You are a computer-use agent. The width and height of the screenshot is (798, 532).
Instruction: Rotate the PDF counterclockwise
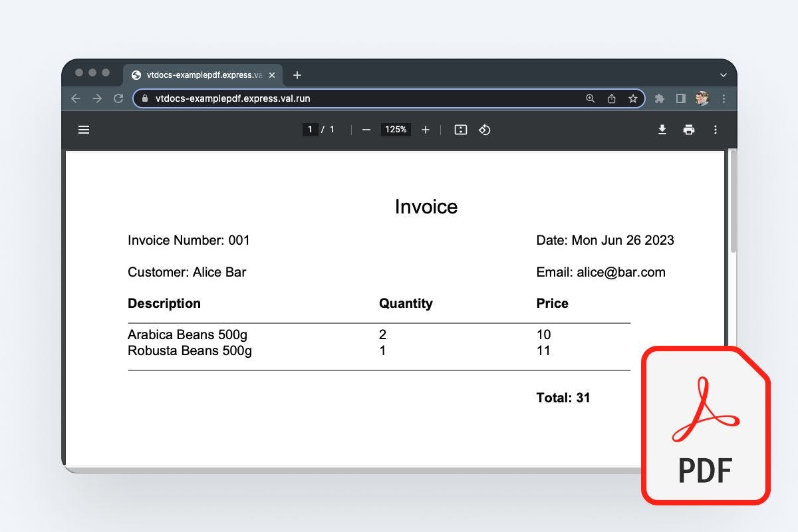(x=485, y=130)
